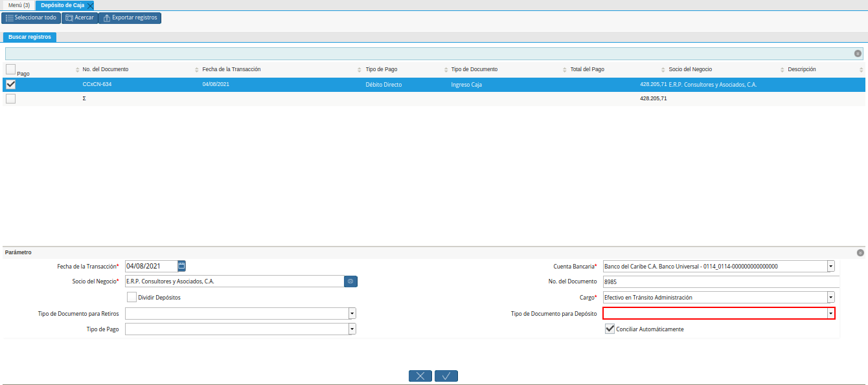Confirm with the checkmark button
Screen dimensions: 868x385
click(x=446, y=376)
